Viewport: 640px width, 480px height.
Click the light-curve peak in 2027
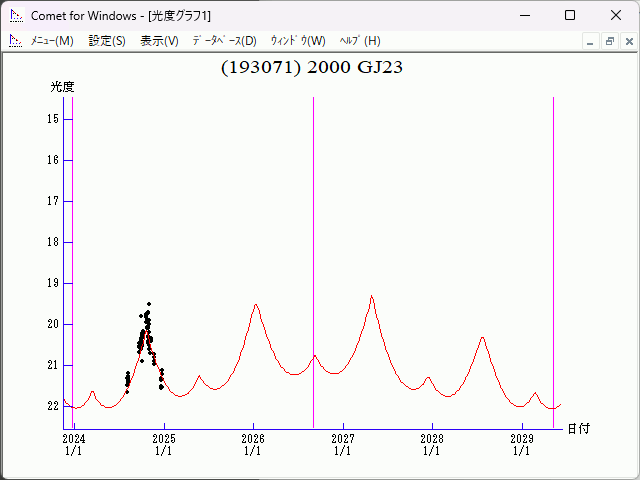click(372, 297)
